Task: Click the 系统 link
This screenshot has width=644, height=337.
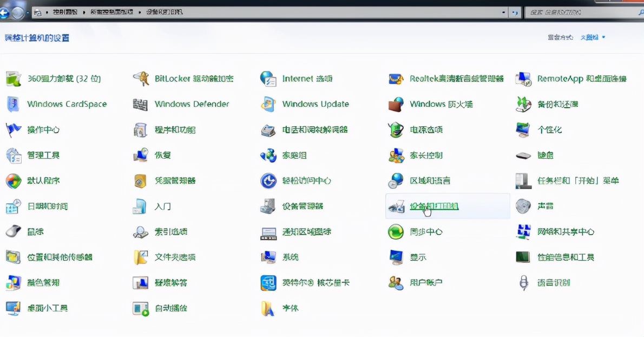Action: tap(291, 257)
